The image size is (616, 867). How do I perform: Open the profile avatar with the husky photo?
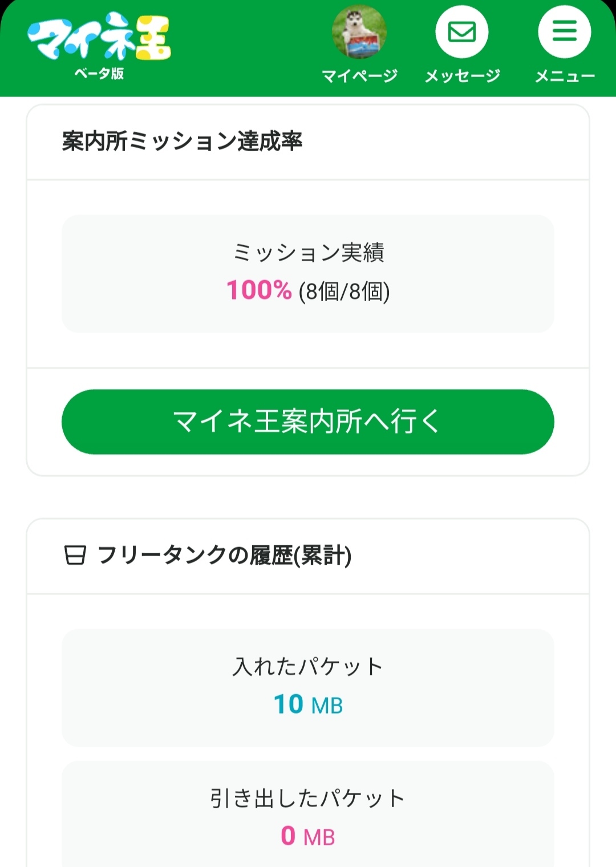pyautogui.click(x=359, y=32)
